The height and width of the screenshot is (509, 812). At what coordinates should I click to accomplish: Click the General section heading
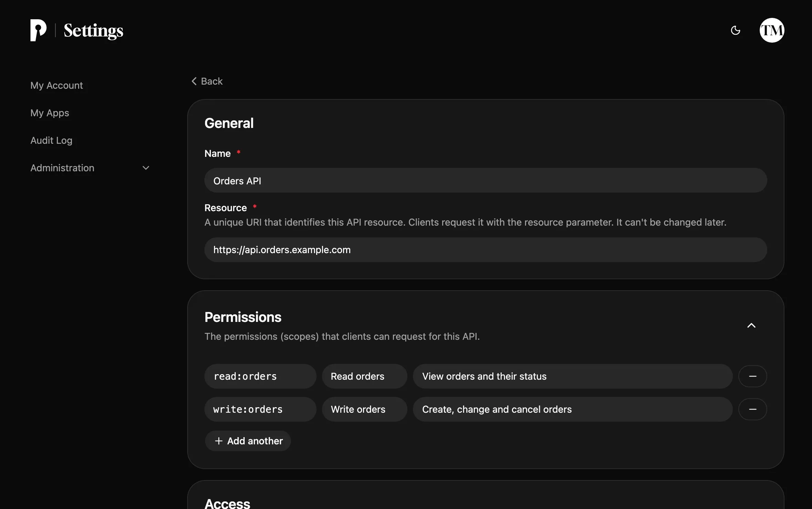pyautogui.click(x=229, y=123)
